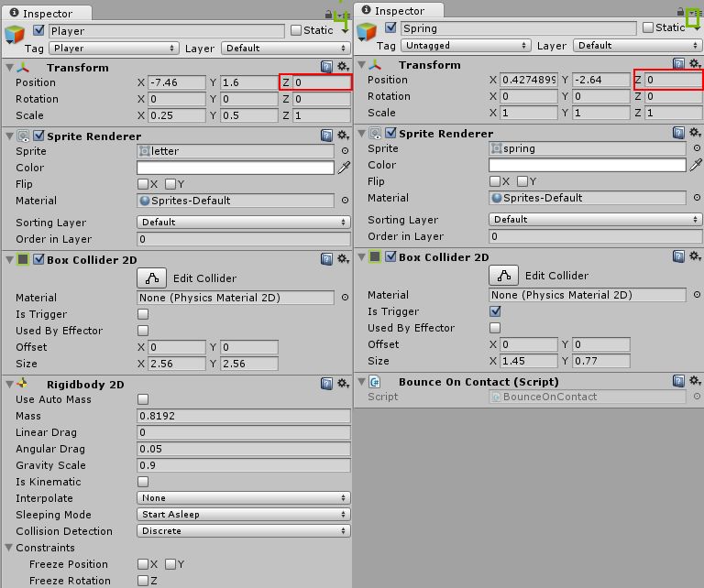The width and height of the screenshot is (704, 588).
Task: Open picker for Player Sprites-Default material
Action: coord(345,201)
